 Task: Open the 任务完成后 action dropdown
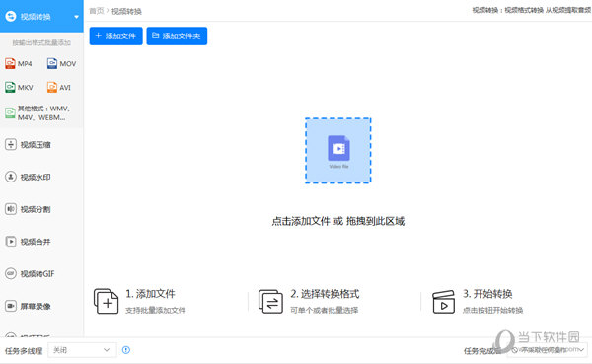pyautogui.click(x=547, y=350)
